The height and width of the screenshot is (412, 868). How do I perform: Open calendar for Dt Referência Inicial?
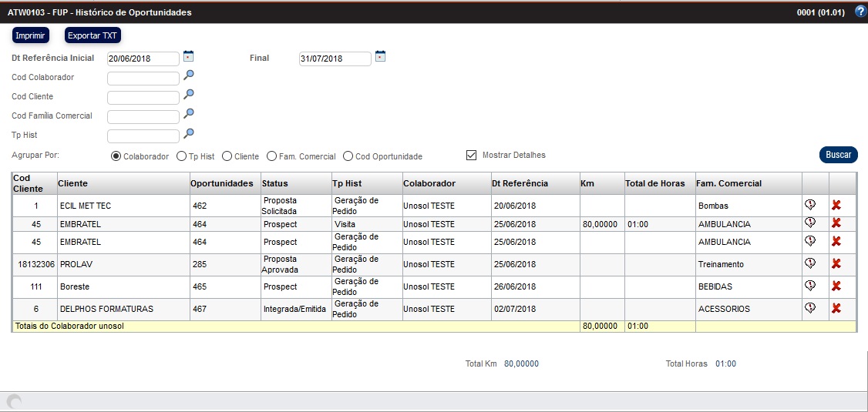point(188,56)
